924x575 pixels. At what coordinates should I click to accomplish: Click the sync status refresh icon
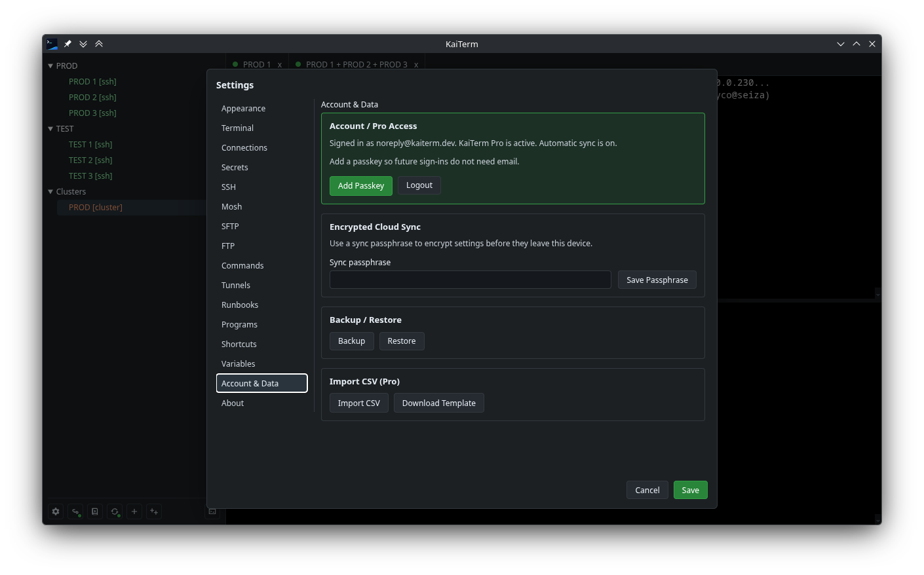pyautogui.click(x=115, y=511)
